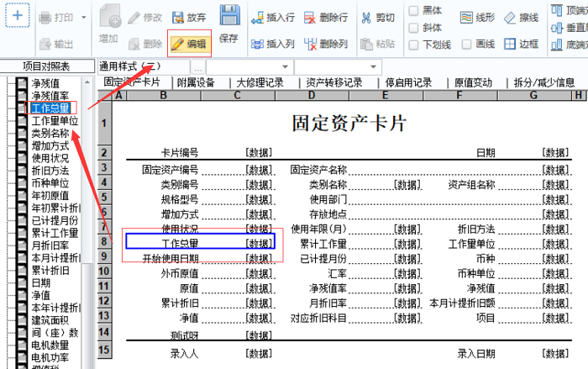588x369 pixels.
Task: Click 删除行 delete row
Action: [326, 18]
